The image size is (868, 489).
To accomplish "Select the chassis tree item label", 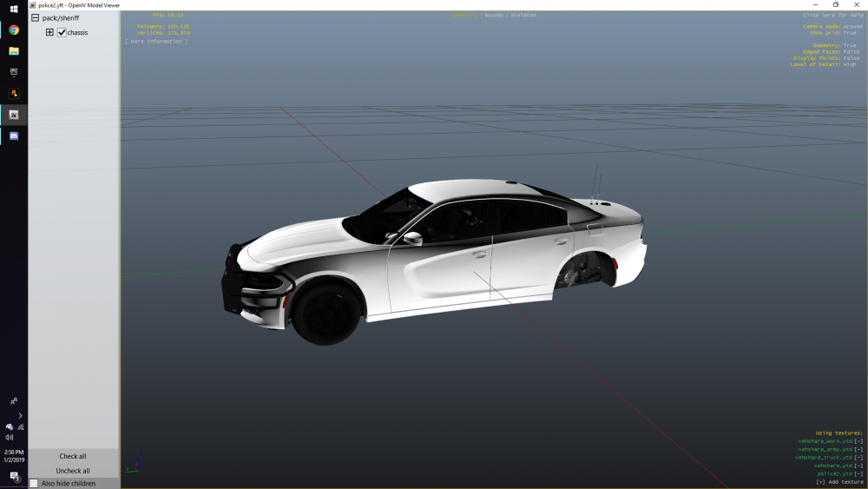I will pyautogui.click(x=77, y=33).
